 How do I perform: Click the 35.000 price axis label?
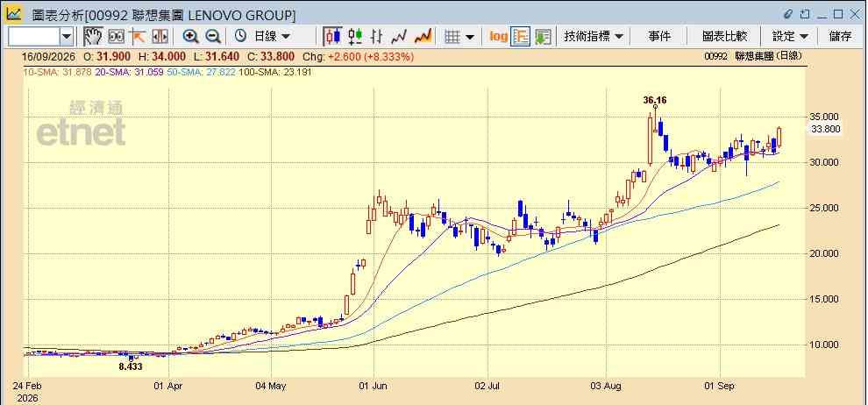(825, 117)
